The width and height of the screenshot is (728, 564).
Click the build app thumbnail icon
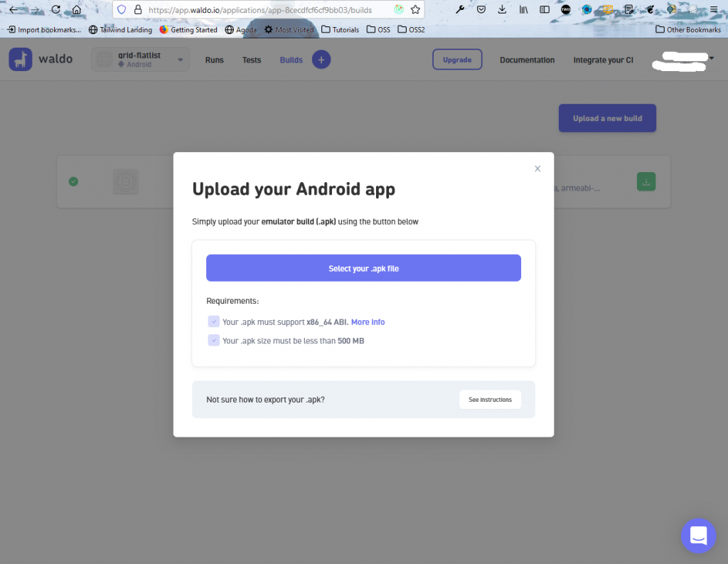(x=125, y=181)
